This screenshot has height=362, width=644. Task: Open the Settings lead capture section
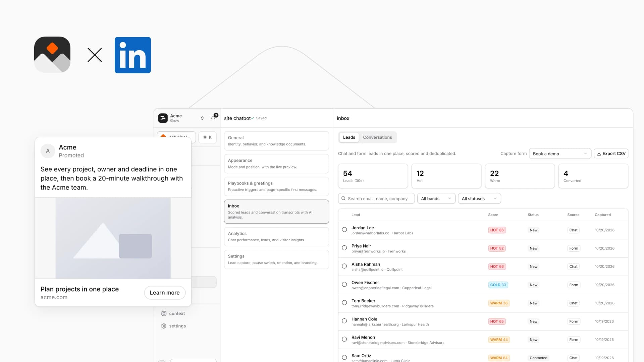coord(276,259)
